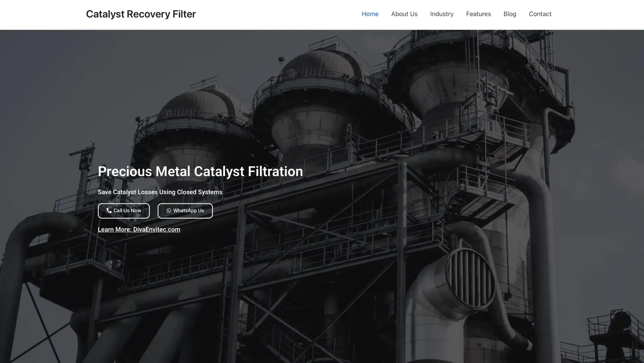Open the Contact page link
The height and width of the screenshot is (363, 644).
tap(540, 14)
